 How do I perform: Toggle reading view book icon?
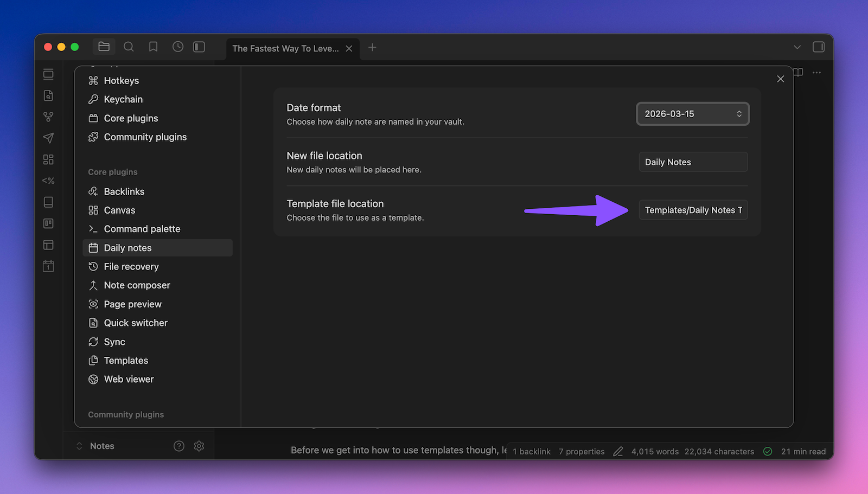799,73
